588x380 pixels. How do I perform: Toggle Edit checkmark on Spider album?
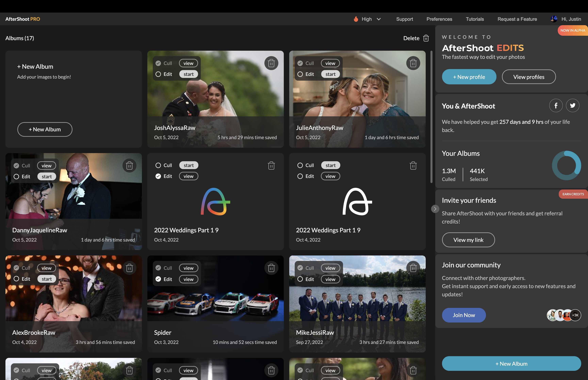(158, 279)
